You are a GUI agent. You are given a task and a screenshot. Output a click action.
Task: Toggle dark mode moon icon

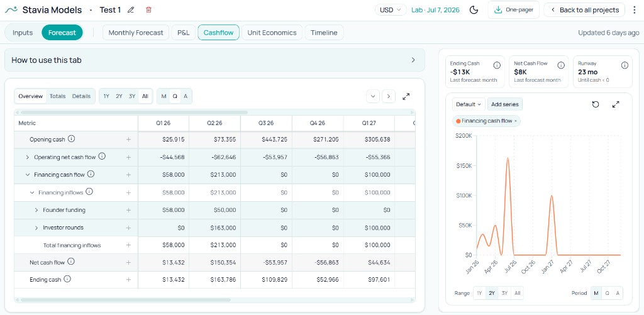(474, 10)
